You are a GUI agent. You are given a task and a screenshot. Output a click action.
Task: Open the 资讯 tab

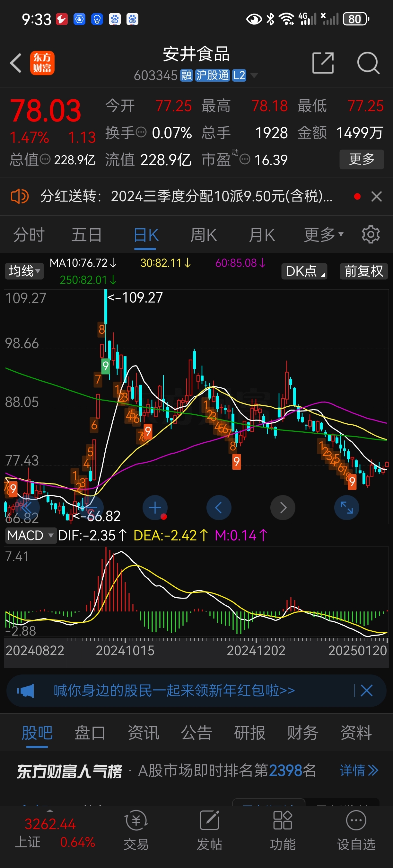(143, 733)
